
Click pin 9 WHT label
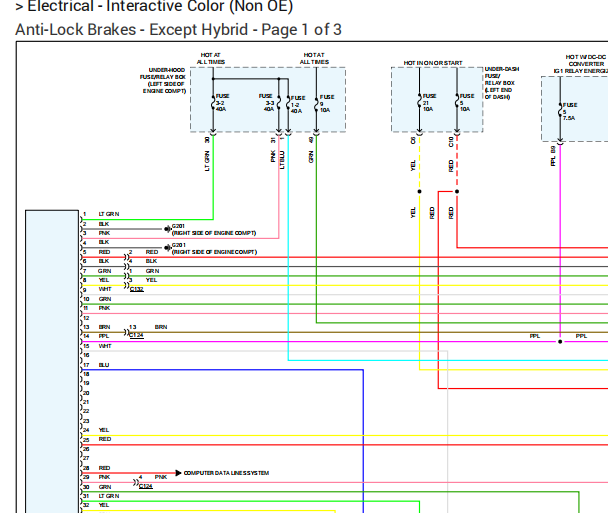105,289
